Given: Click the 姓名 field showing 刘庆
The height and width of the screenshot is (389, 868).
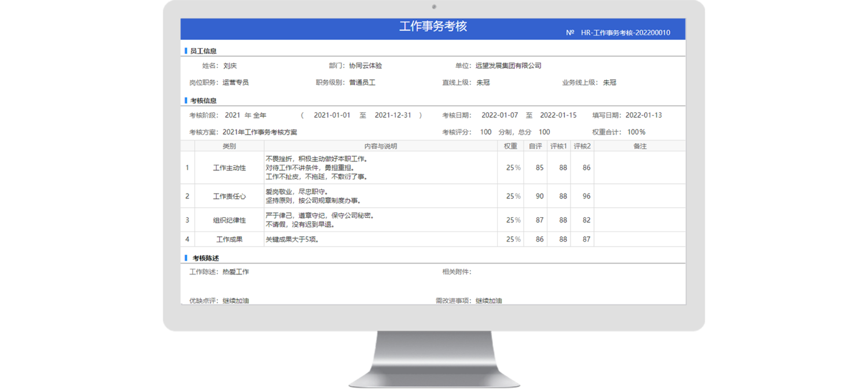Looking at the screenshot, I should tap(230, 66).
